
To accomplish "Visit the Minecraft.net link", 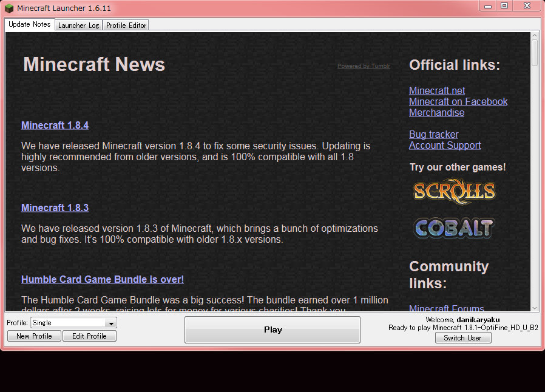I will pyautogui.click(x=437, y=90).
